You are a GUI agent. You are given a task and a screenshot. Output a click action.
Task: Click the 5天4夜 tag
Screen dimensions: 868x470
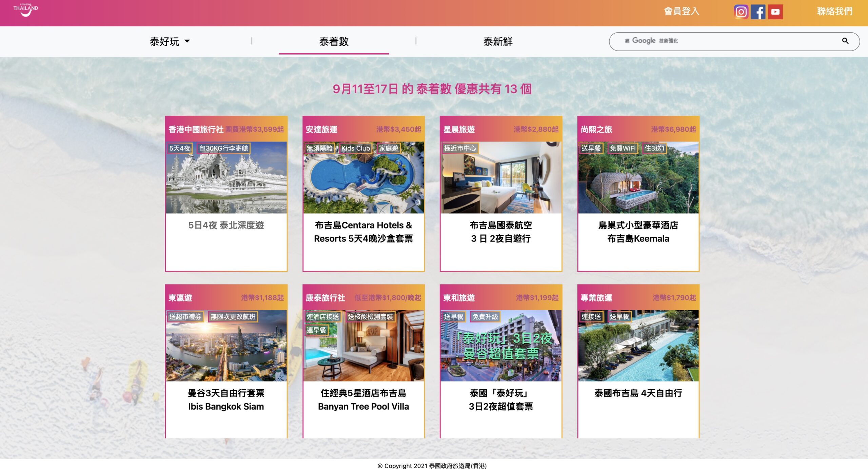pyautogui.click(x=180, y=149)
